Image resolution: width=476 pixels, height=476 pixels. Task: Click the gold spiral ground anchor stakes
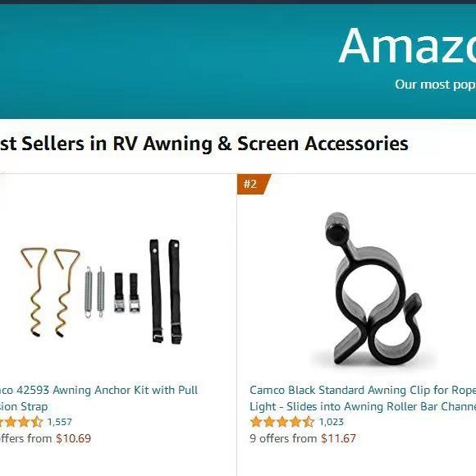click(x=50, y=292)
